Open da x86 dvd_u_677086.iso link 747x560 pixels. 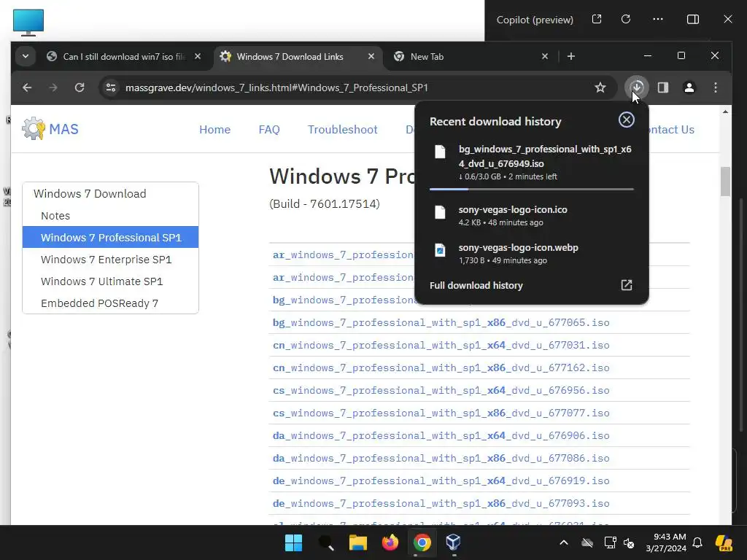441,458
